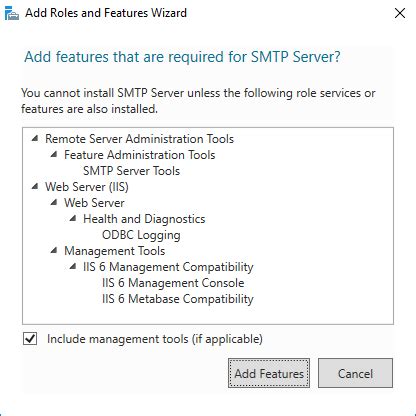The image size is (416, 416).
Task: Click the Include management tools label
Action: (155, 339)
